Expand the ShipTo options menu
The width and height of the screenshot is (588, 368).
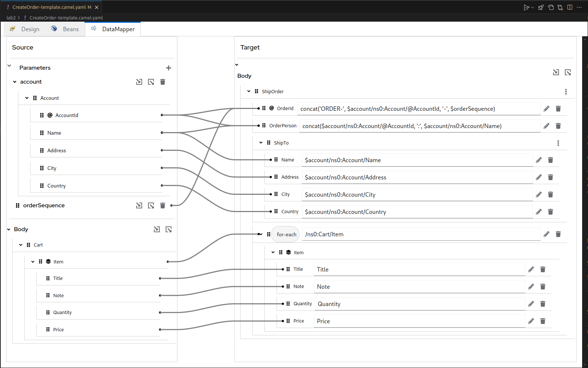[x=558, y=143]
